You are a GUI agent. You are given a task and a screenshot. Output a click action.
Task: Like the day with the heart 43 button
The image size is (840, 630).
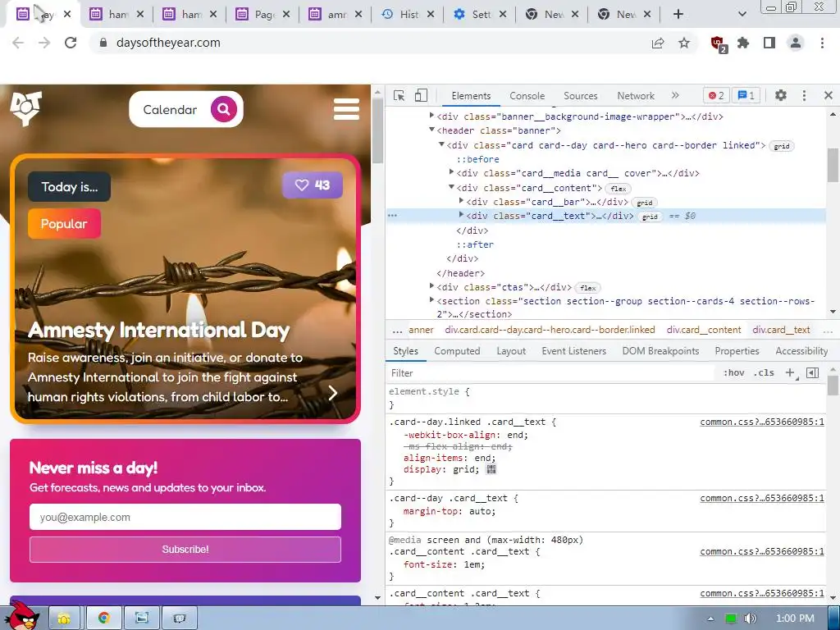click(x=313, y=185)
